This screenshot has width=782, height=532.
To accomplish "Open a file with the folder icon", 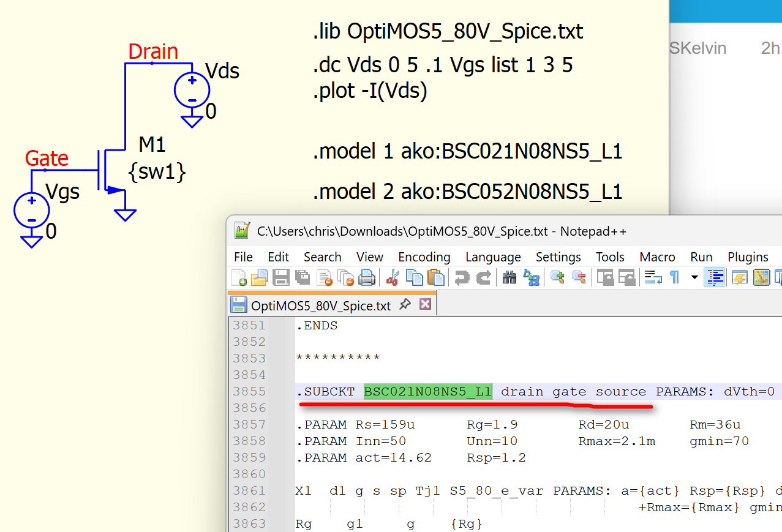I will tap(260, 278).
